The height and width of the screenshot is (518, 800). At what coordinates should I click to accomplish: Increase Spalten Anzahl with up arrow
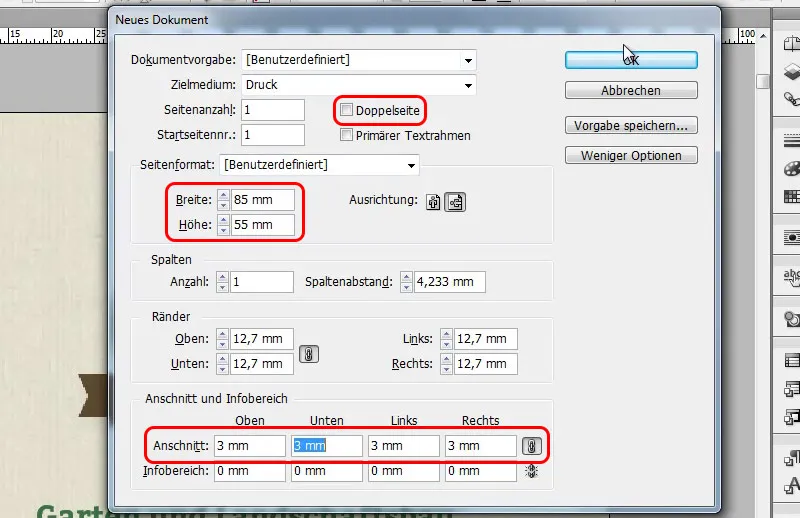(x=222, y=277)
